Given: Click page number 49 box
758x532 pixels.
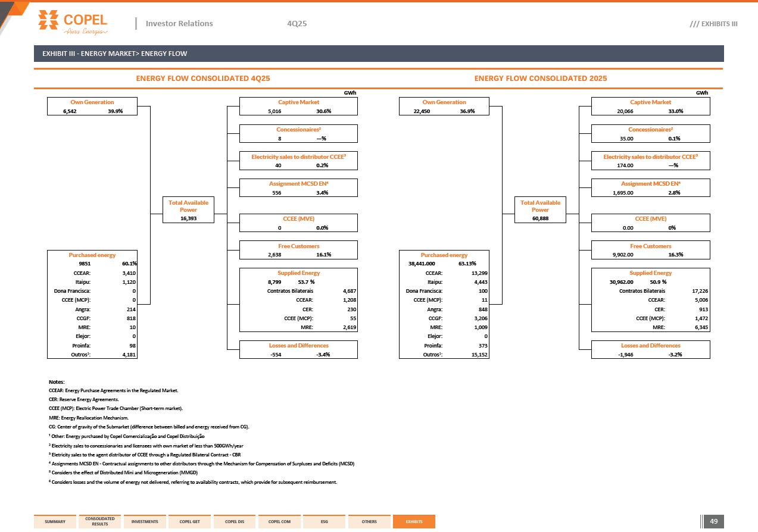Looking at the screenshot, I should point(714,522).
